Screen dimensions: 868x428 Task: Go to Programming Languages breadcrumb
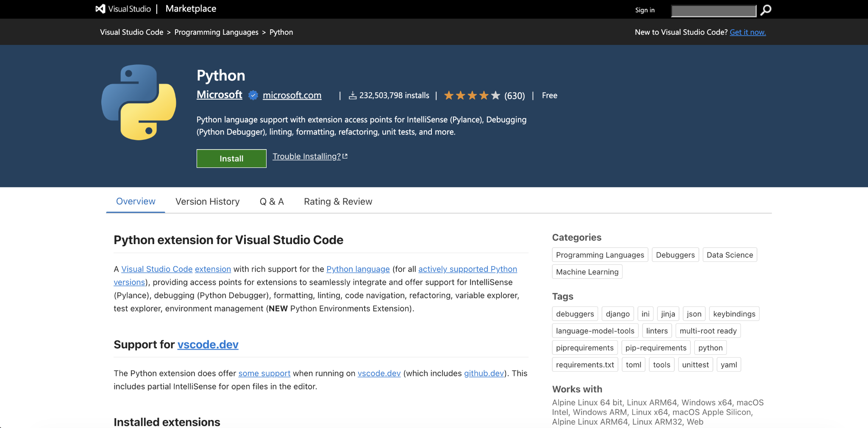tap(216, 32)
